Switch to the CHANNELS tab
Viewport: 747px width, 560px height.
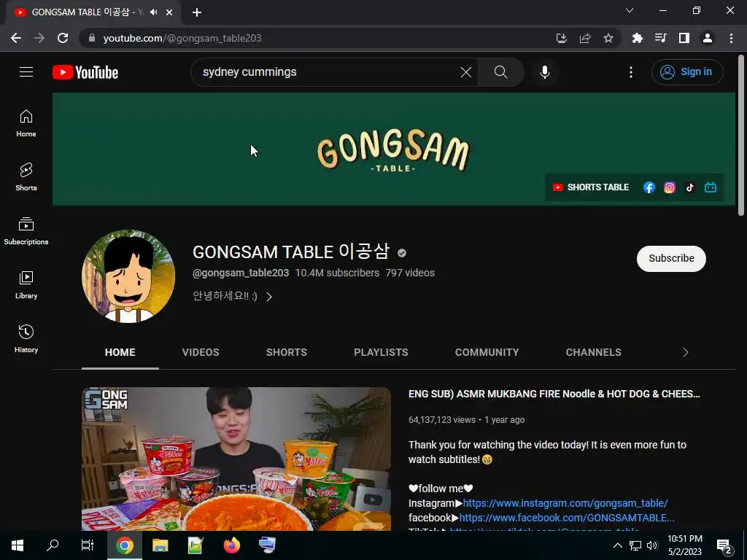pos(594,352)
